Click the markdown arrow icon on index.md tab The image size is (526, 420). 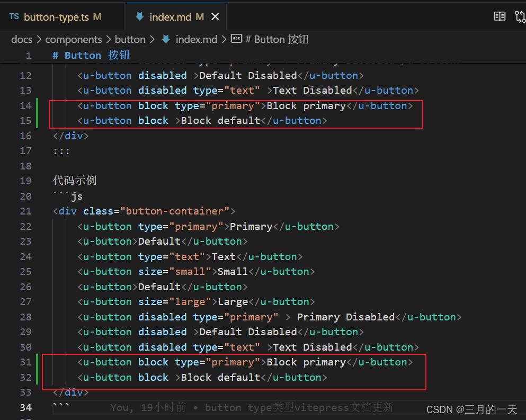tap(139, 16)
